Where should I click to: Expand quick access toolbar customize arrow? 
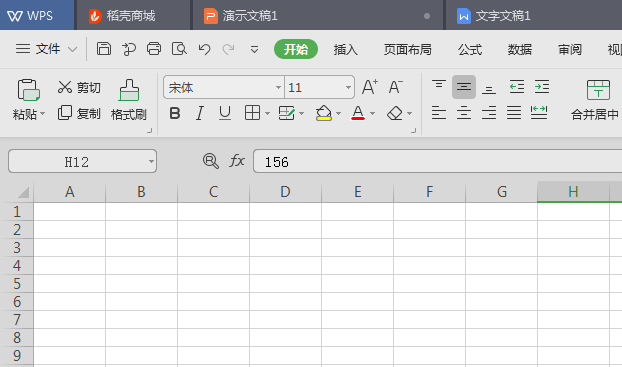[254, 50]
